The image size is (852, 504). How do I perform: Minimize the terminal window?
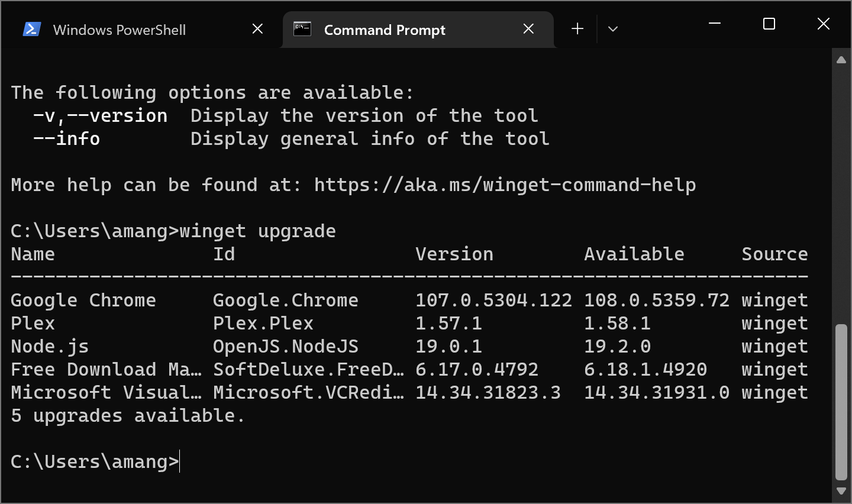coord(715,24)
